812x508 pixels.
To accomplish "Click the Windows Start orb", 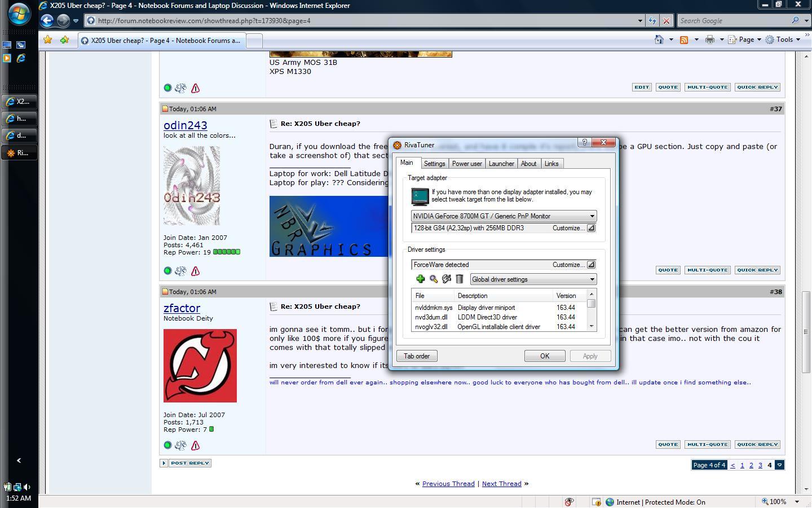I will pyautogui.click(x=19, y=14).
